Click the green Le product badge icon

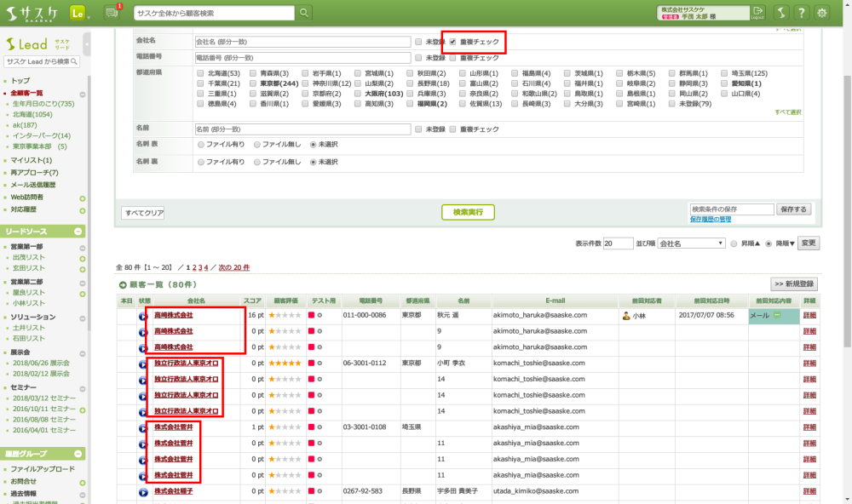point(78,13)
